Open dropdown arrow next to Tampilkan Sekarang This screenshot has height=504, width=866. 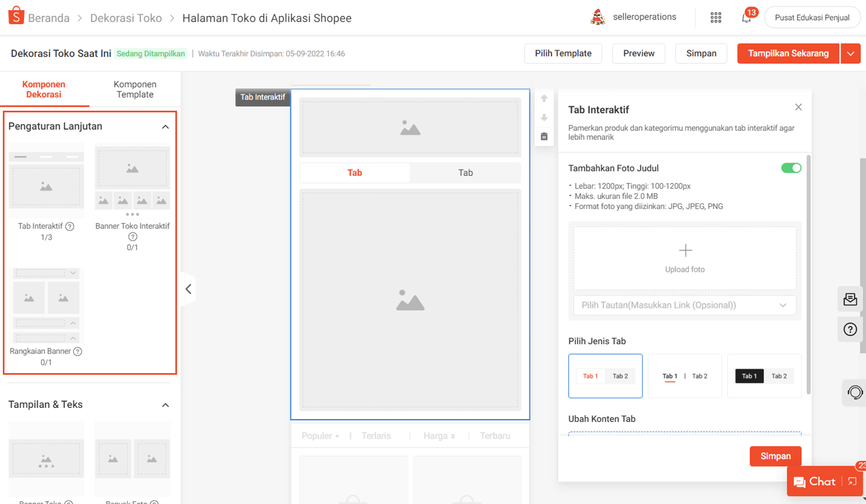850,53
